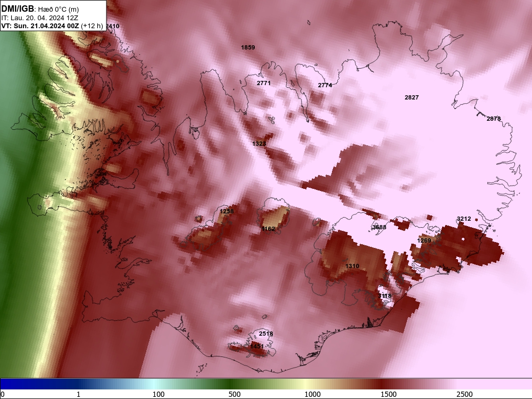
Task: Click the 500 tick on the color scale
Action: [x=235, y=394]
